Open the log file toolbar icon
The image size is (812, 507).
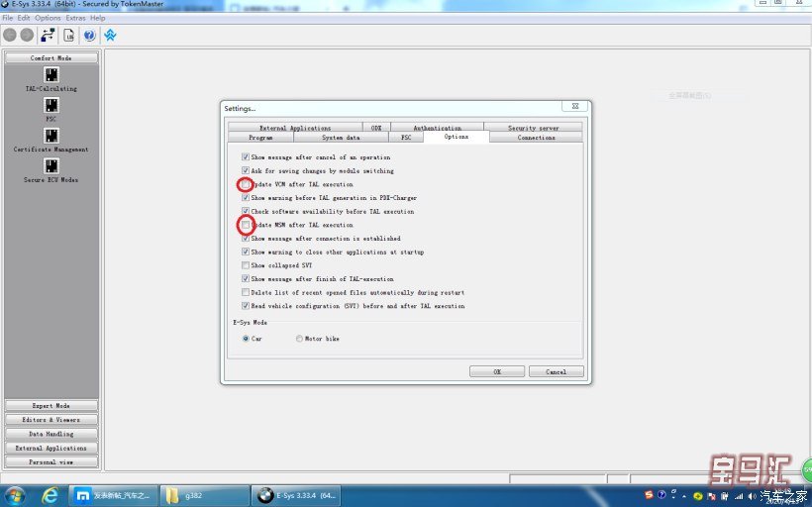pyautogui.click(x=69, y=35)
